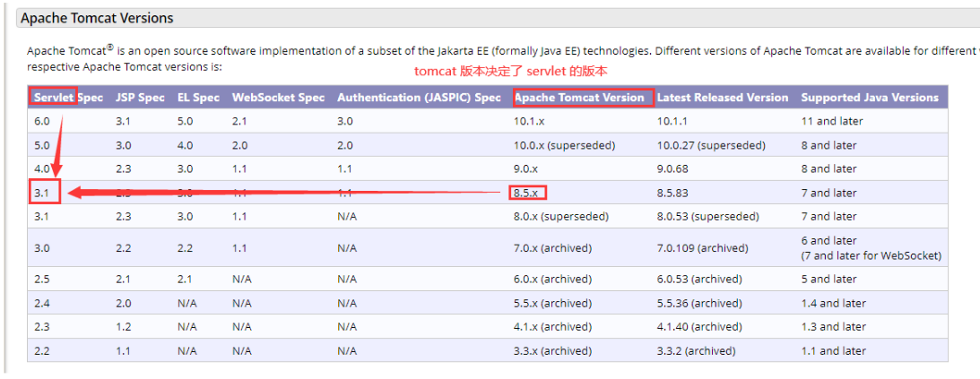Click the '1.4 and later' Java cell
The image size is (980, 379).
[x=833, y=303]
